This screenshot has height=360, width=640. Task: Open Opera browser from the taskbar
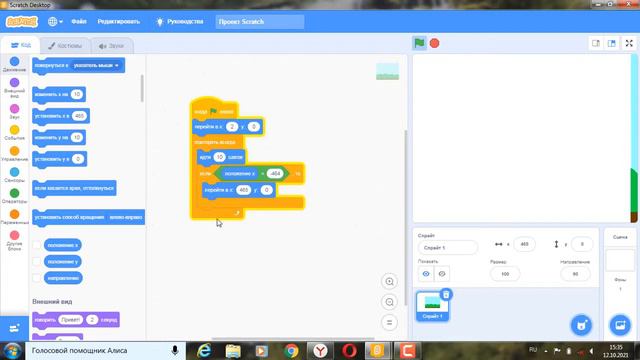click(x=349, y=351)
